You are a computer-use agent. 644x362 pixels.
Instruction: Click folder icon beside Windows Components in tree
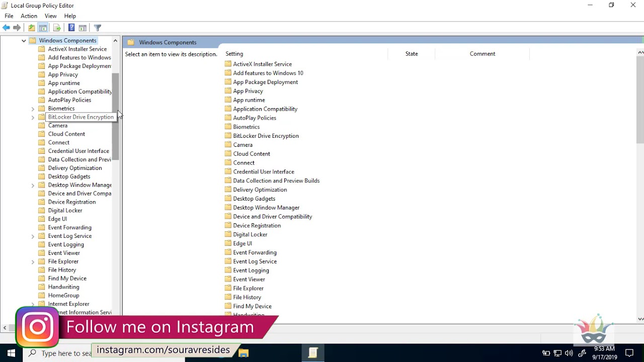33,40
